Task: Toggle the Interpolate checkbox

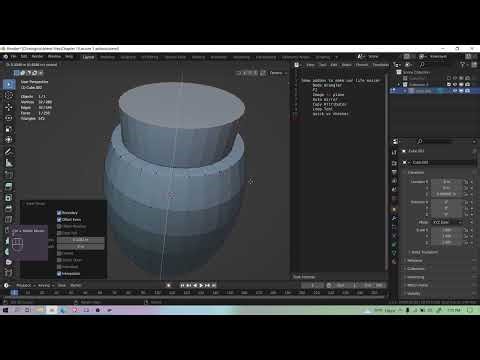Action: pyautogui.click(x=59, y=274)
